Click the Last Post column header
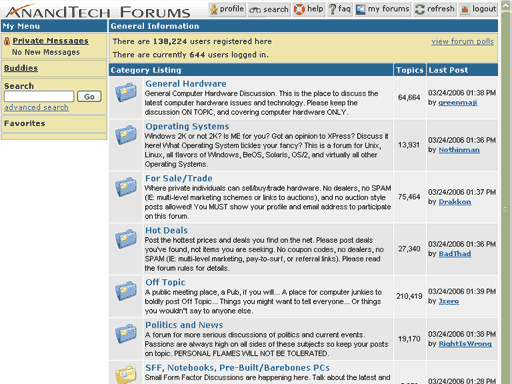 click(x=462, y=70)
